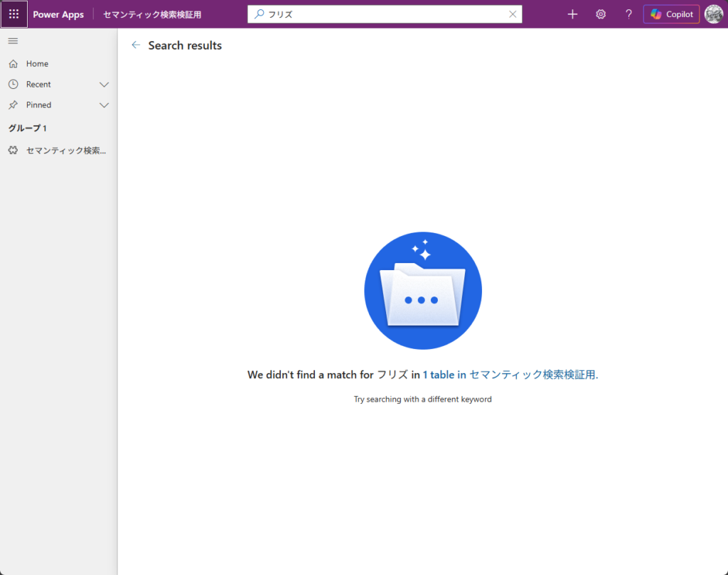Screen dimensions: 728x575
Task: Open the user account avatar
Action: point(713,14)
